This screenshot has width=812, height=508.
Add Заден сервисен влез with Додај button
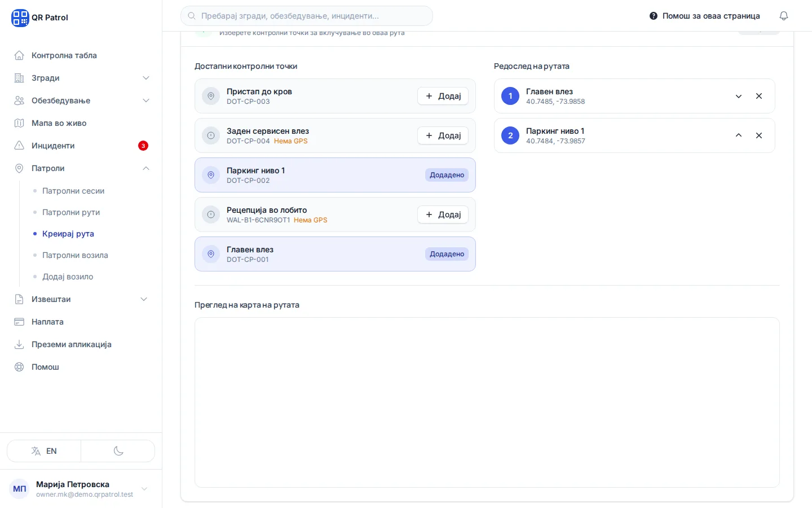point(443,135)
